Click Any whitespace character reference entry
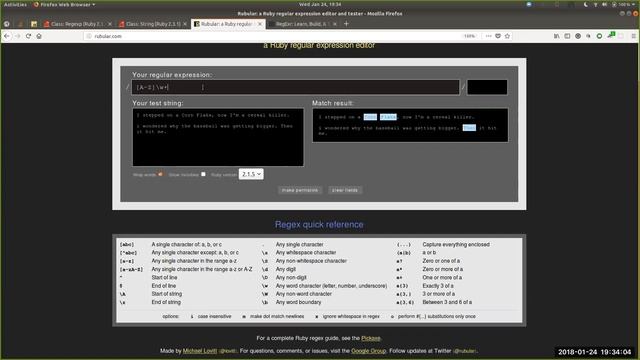The height and width of the screenshot is (360, 640). pyautogui.click(x=305, y=253)
